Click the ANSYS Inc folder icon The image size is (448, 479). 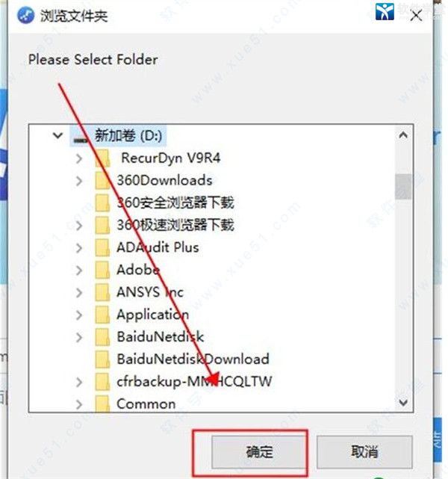102,292
